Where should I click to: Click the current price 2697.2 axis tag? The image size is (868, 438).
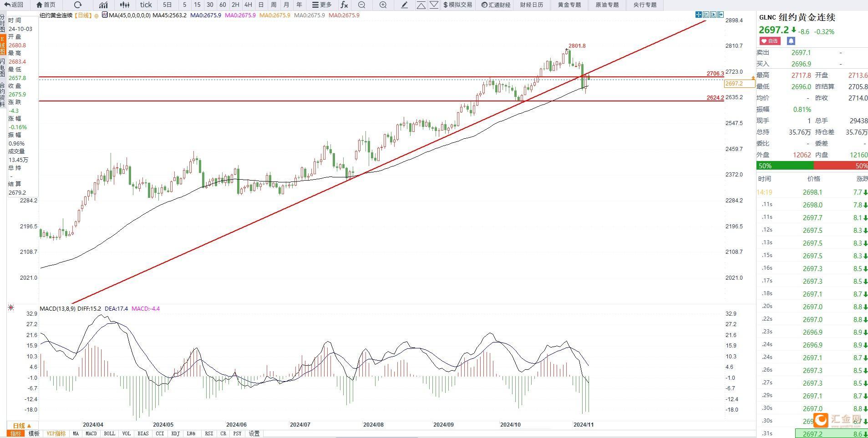coord(739,84)
